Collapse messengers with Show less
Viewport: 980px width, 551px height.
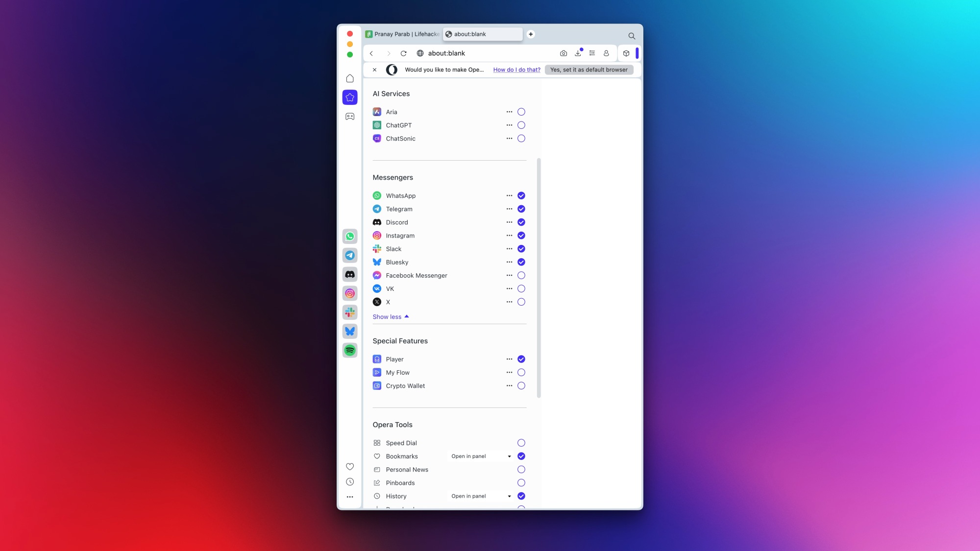pos(391,317)
